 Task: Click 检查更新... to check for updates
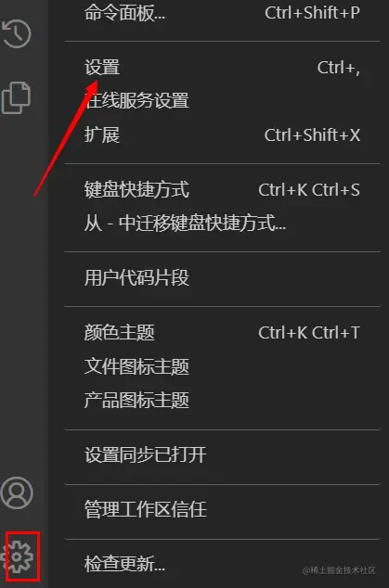point(222,564)
